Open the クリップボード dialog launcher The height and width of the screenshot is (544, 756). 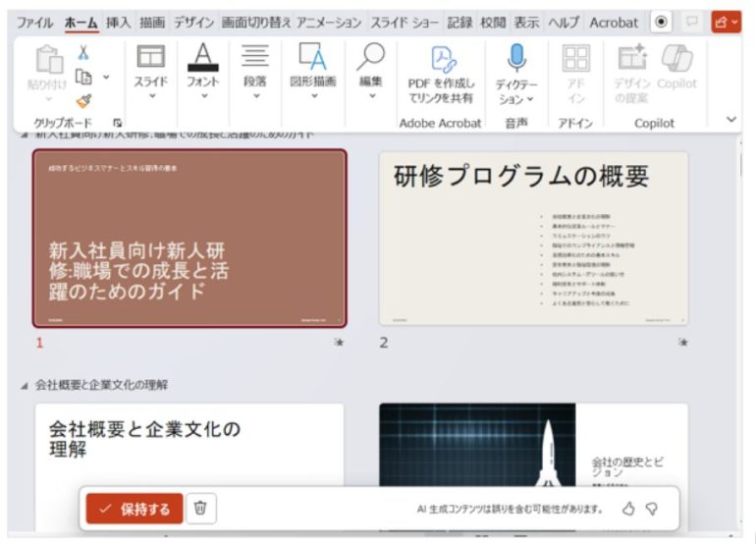[x=117, y=123]
